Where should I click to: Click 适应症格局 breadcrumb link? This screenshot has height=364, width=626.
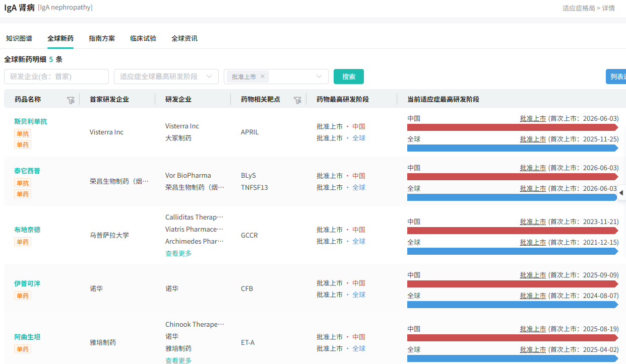click(x=579, y=8)
